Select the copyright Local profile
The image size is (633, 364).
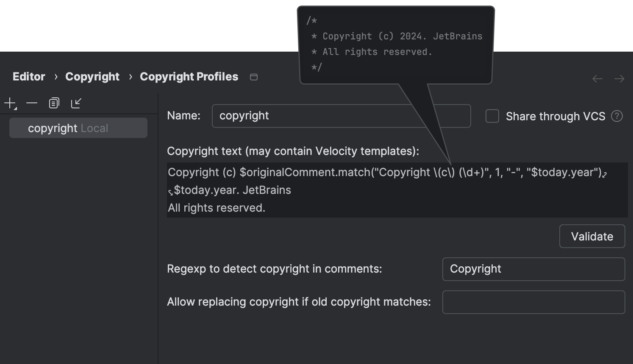pos(78,128)
